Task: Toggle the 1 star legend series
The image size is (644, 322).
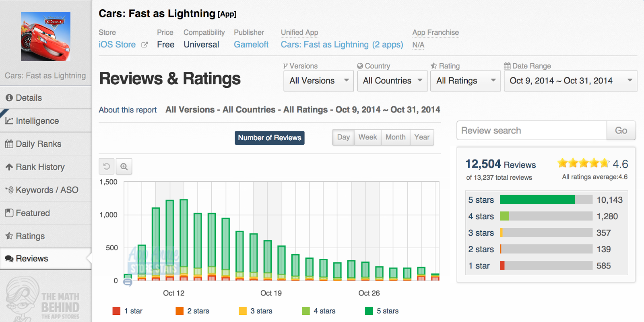Action: [128, 311]
